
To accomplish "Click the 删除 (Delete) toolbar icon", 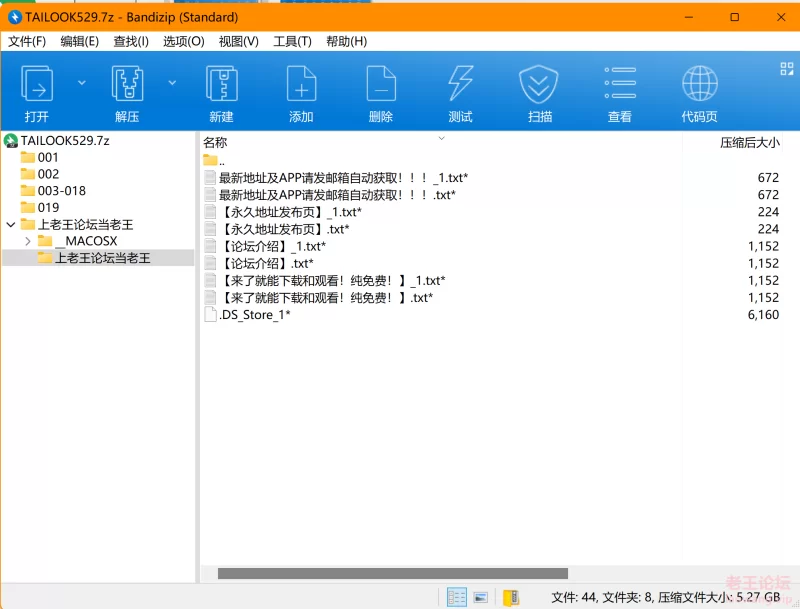I will point(380,86).
